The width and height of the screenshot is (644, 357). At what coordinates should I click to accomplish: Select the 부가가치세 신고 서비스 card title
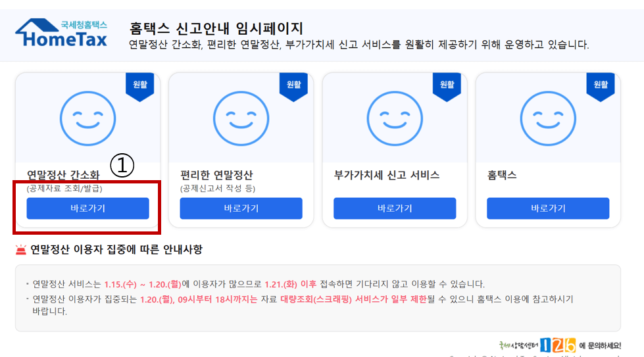pos(387,176)
